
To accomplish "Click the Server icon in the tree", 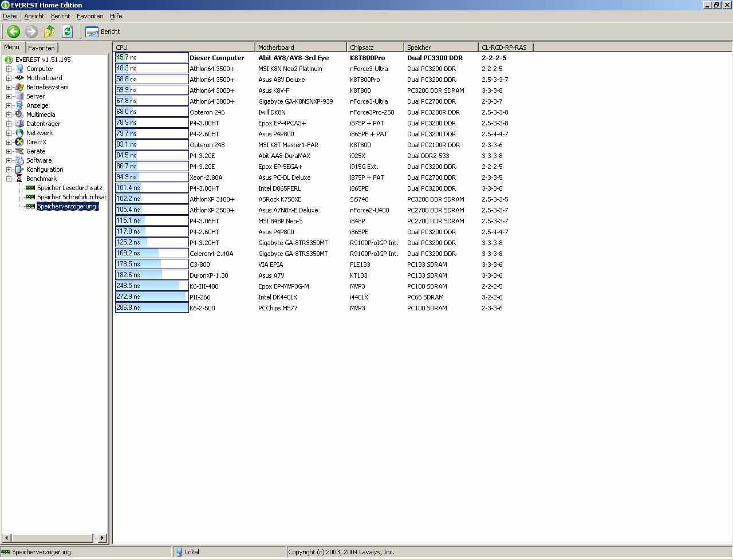I will pyautogui.click(x=19, y=96).
